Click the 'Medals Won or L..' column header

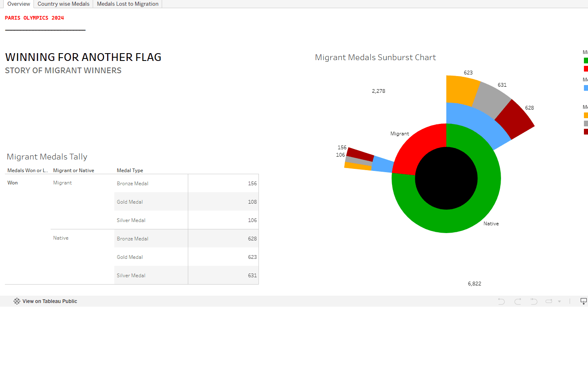27,171
